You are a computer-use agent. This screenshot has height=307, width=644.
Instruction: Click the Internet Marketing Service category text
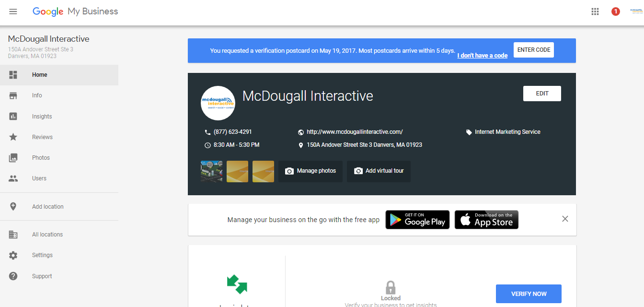pos(507,132)
